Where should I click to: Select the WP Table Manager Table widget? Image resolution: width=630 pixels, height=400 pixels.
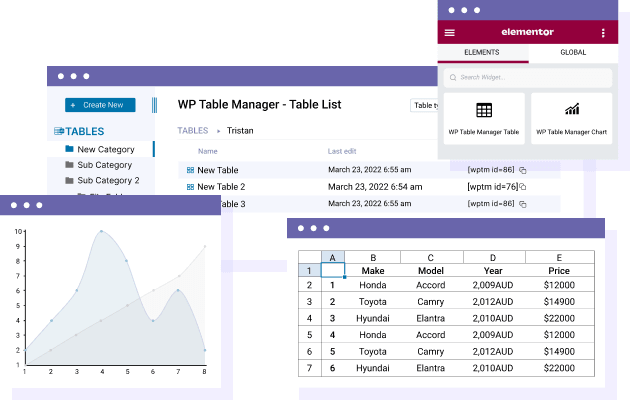pyautogui.click(x=483, y=117)
